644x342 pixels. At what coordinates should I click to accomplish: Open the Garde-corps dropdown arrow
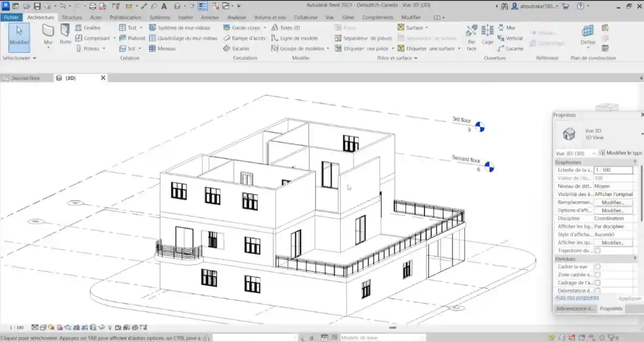tap(265, 28)
